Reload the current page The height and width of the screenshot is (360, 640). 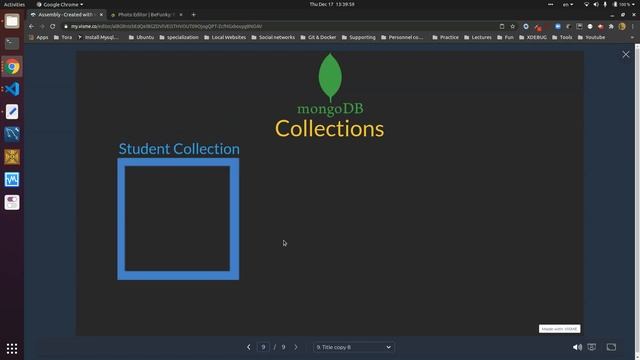[x=53, y=26]
